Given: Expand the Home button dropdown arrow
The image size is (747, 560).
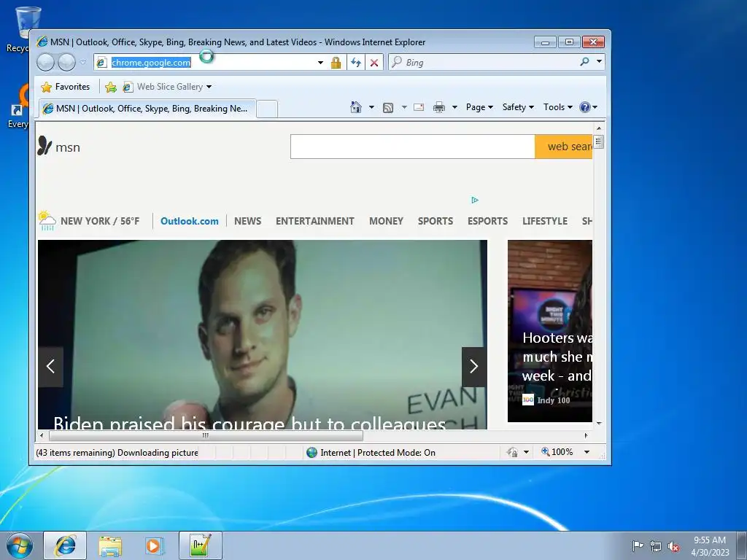Looking at the screenshot, I should pyautogui.click(x=371, y=107).
